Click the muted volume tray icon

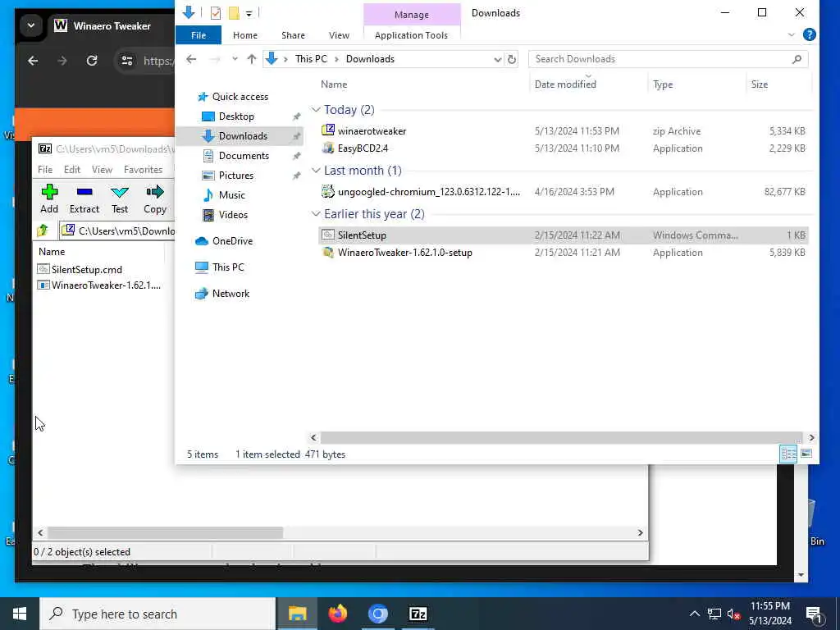(733, 614)
